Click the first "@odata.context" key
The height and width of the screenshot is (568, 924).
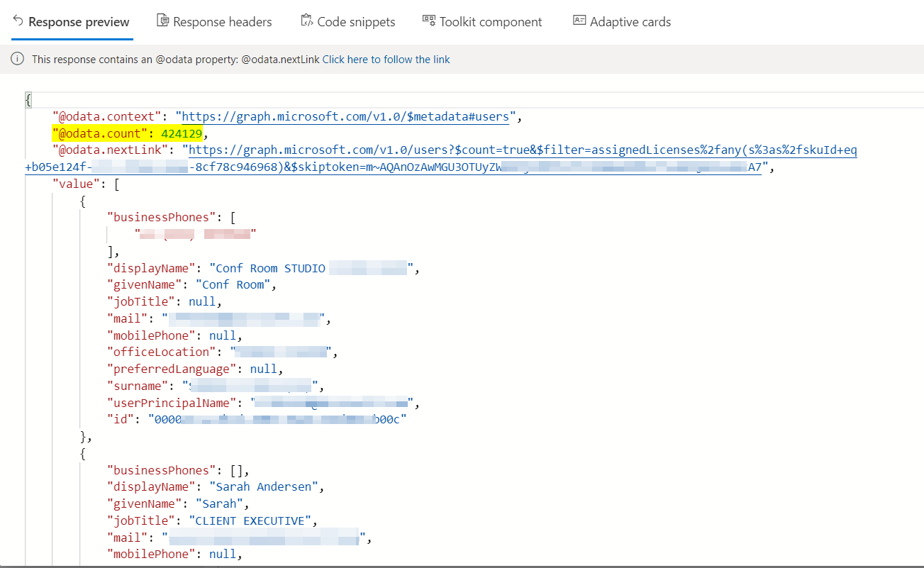click(x=107, y=116)
